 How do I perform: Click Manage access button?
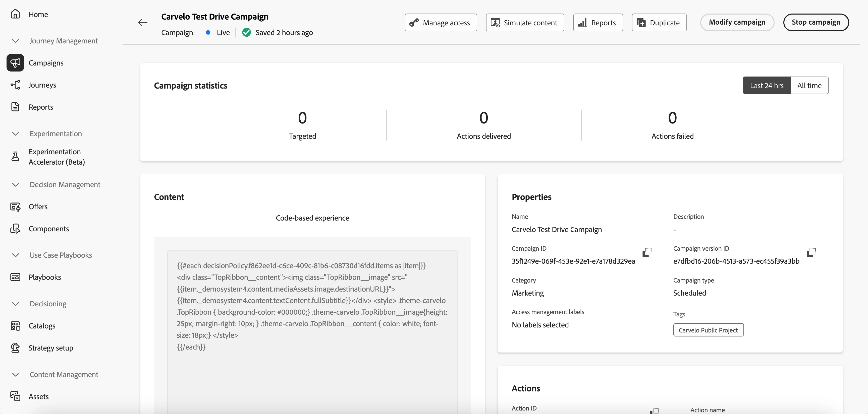click(441, 23)
